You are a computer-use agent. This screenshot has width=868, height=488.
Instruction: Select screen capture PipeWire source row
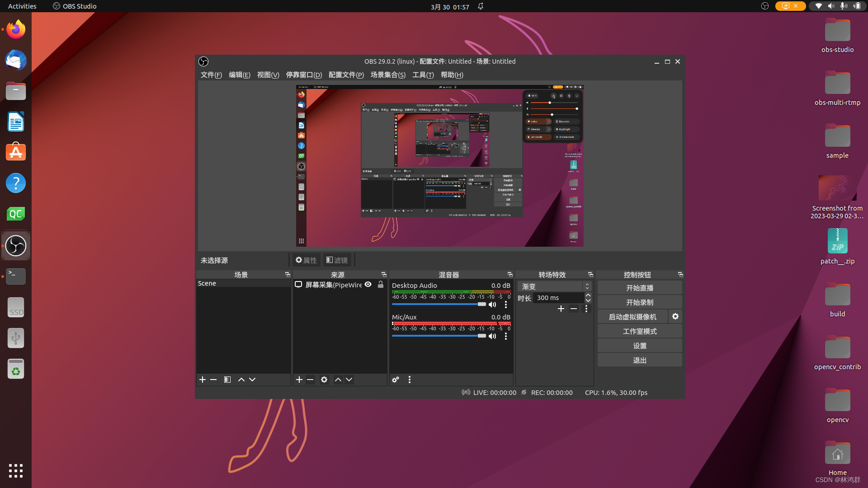tap(340, 285)
